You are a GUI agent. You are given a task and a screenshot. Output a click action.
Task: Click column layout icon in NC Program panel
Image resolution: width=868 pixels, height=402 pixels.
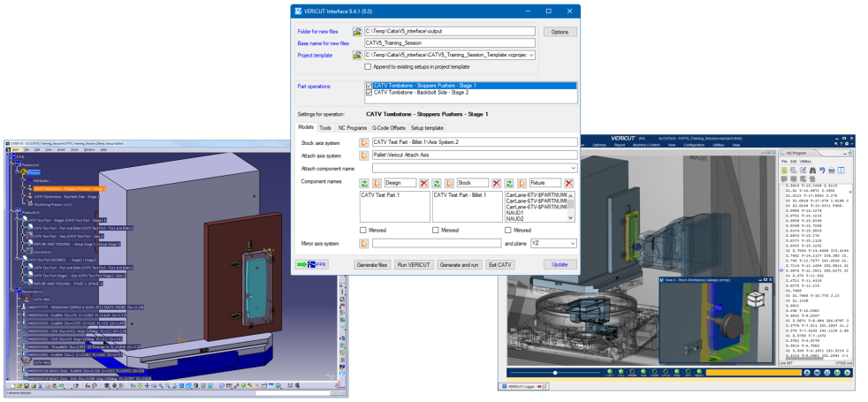pyautogui.click(x=841, y=171)
